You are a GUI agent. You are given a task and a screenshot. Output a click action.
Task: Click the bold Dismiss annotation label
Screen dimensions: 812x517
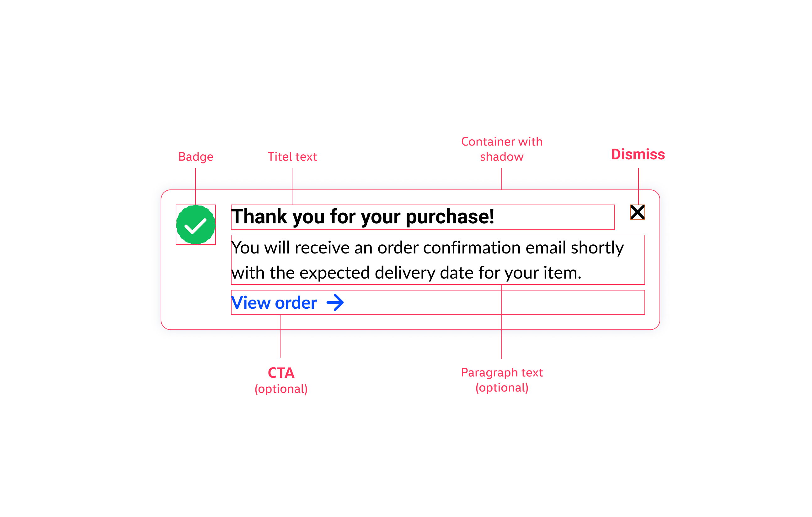638,154
